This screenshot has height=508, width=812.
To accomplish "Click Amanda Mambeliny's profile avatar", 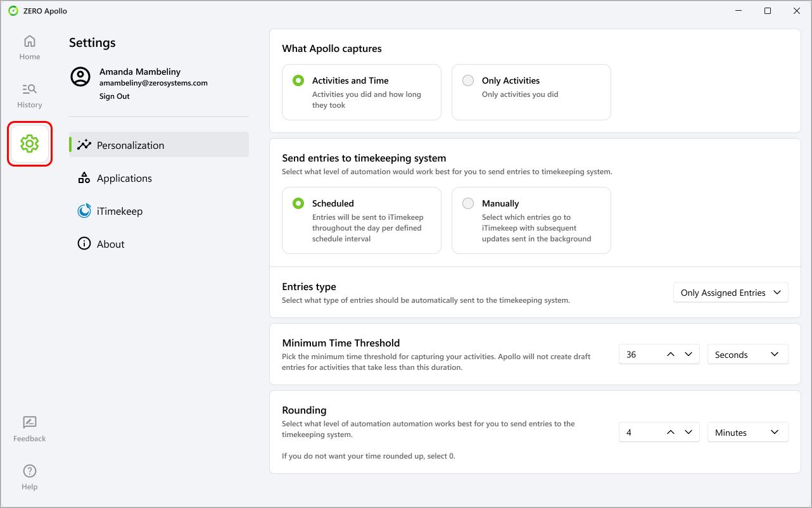I will pos(80,77).
